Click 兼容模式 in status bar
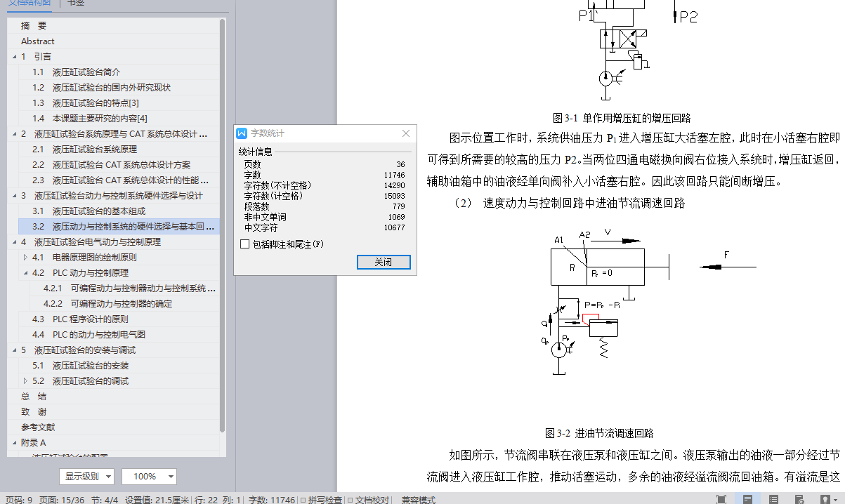Screen dimensions: 845x504 (419, 500)
